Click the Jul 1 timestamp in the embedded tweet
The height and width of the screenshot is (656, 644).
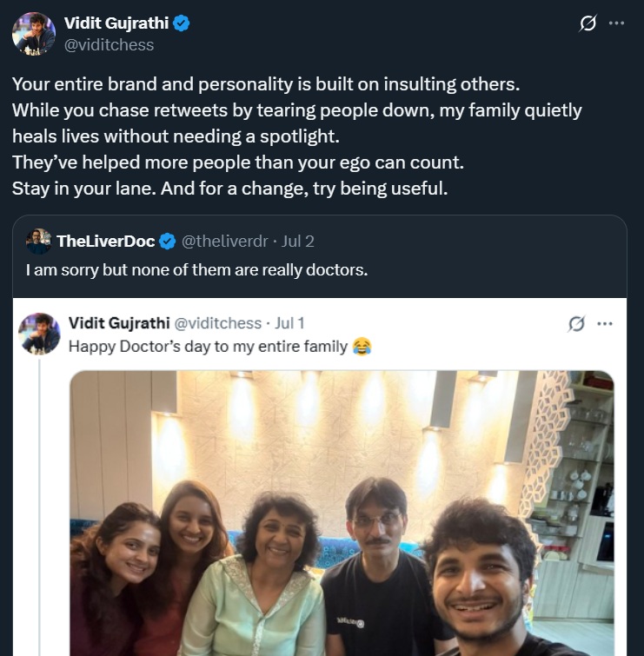click(289, 323)
